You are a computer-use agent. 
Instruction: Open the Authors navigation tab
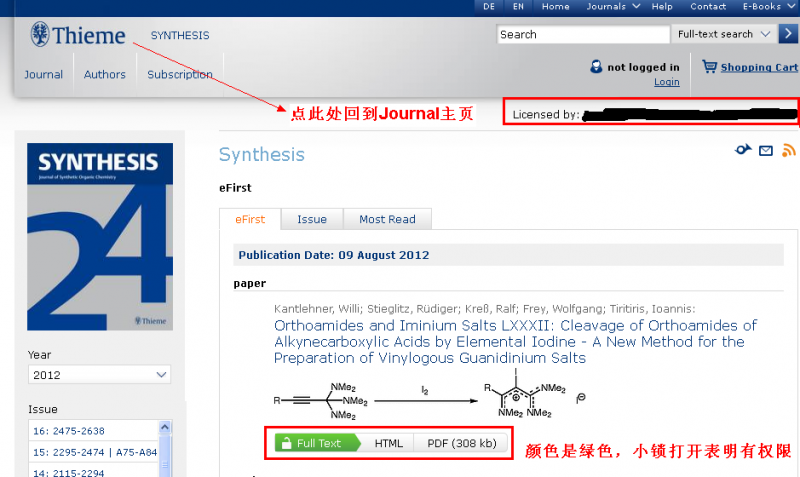(x=105, y=74)
